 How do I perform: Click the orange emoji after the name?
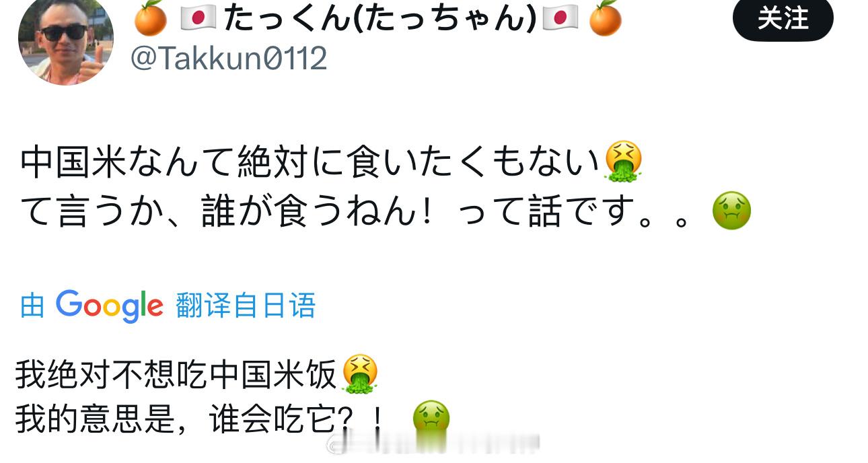click(605, 19)
